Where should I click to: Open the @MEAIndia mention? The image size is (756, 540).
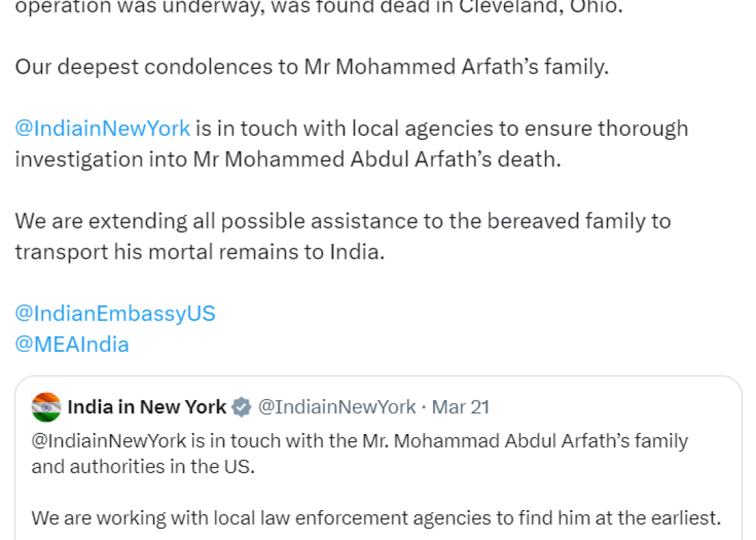(72, 345)
